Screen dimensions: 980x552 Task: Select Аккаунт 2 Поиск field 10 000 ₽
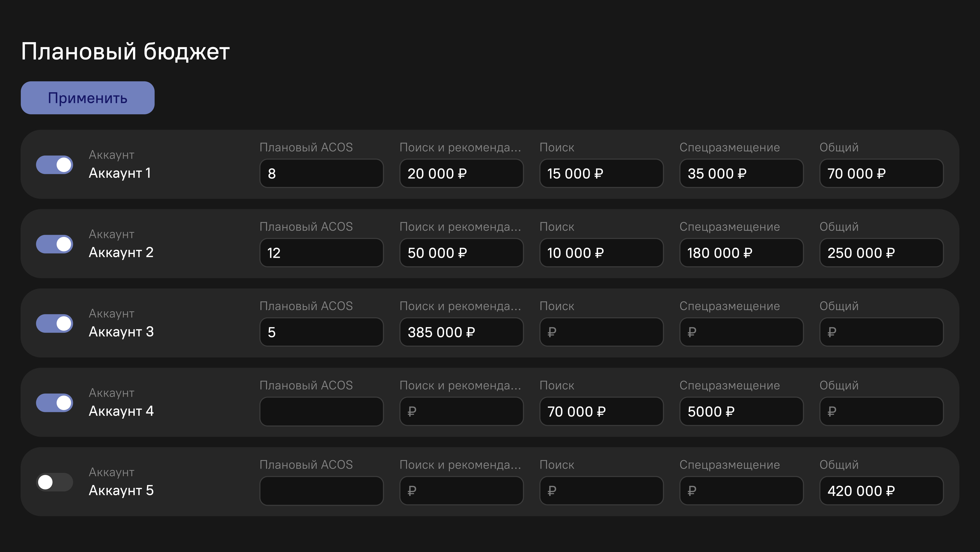tap(601, 253)
